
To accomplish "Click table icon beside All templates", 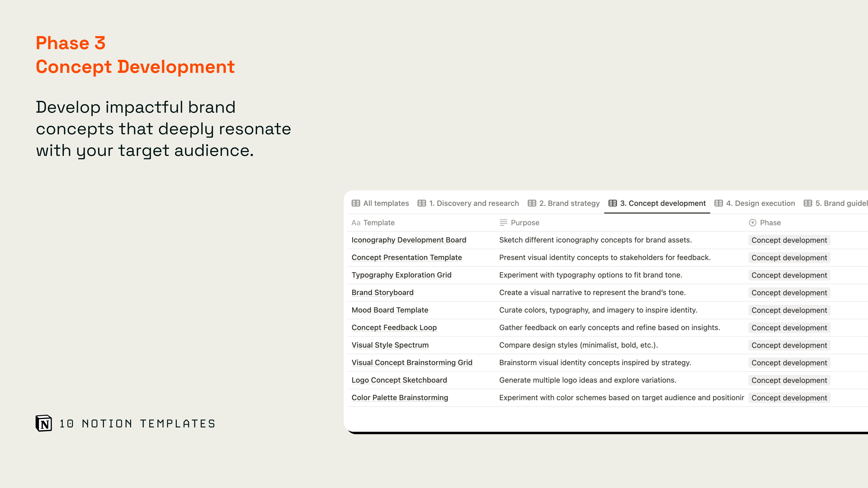I will coord(356,203).
